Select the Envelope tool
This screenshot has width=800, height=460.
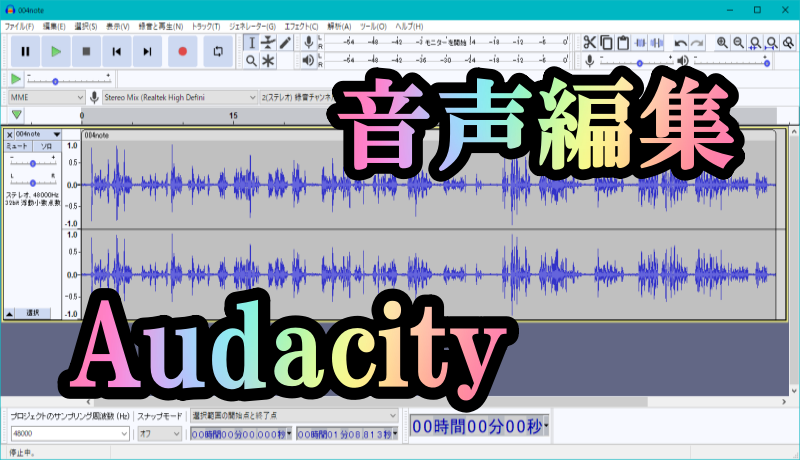tap(268, 43)
